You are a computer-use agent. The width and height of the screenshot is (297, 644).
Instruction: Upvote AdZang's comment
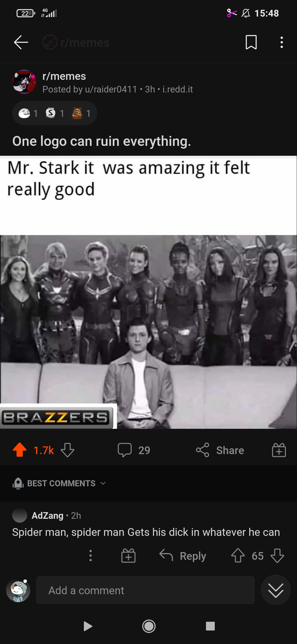coord(238,556)
